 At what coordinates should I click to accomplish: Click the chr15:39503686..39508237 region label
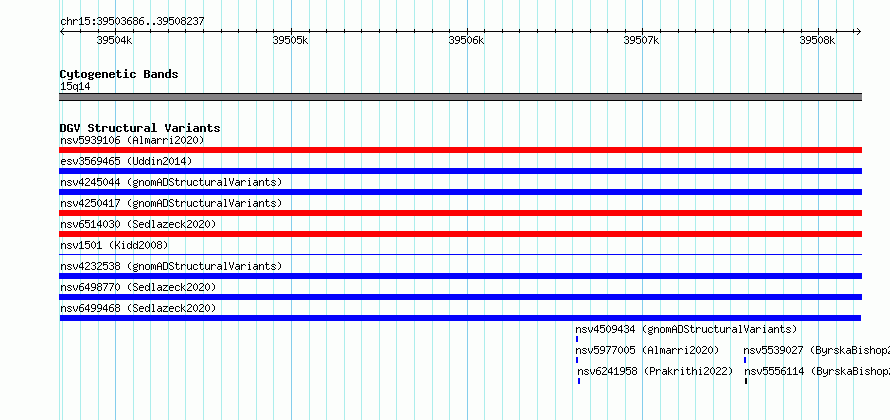132,22
